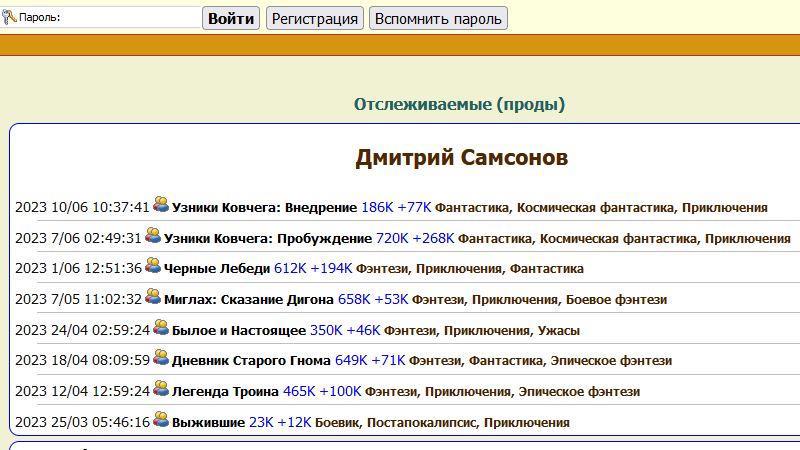Viewport: 800px width, 450px height.
Task: Open book Легенда Троина
Action: (x=225, y=391)
